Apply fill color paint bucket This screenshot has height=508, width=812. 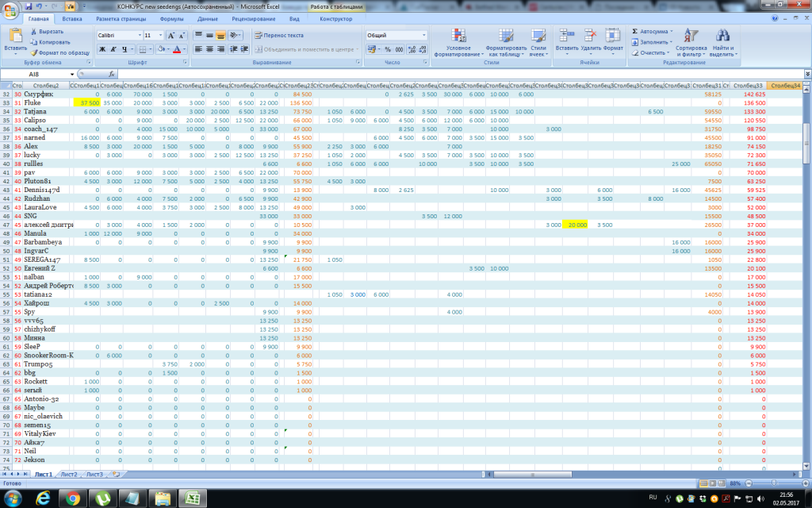pos(160,49)
